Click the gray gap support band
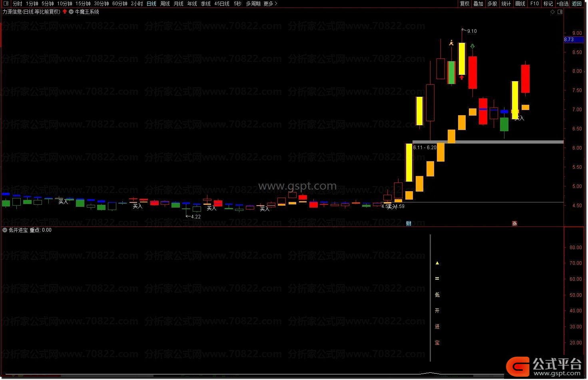This screenshot has height=380, width=588. (x=488, y=142)
